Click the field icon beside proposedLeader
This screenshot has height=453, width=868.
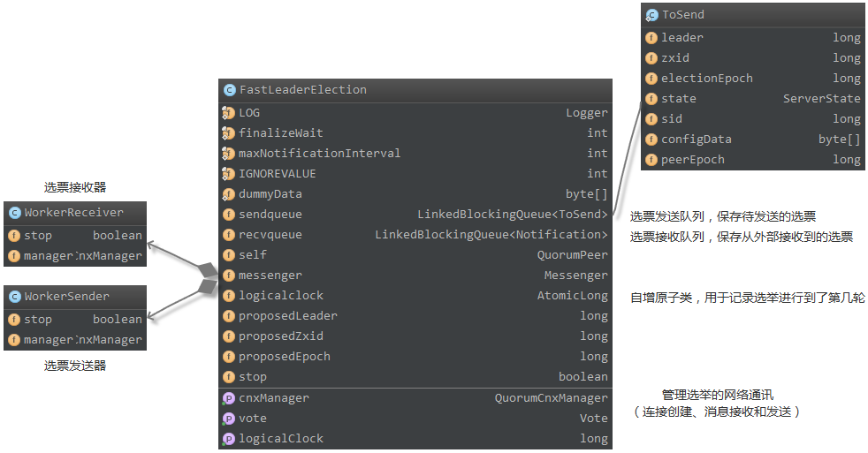coord(227,316)
